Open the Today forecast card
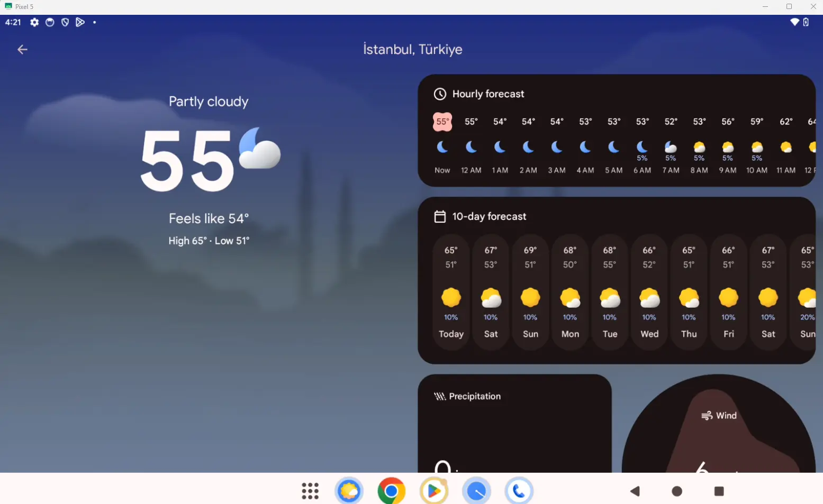The width and height of the screenshot is (823, 504). click(451, 292)
